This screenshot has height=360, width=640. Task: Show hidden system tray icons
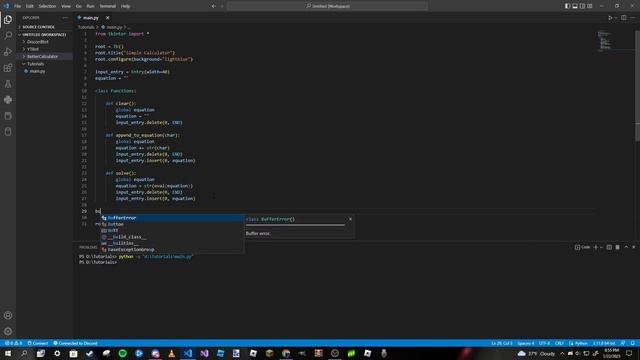(562, 353)
